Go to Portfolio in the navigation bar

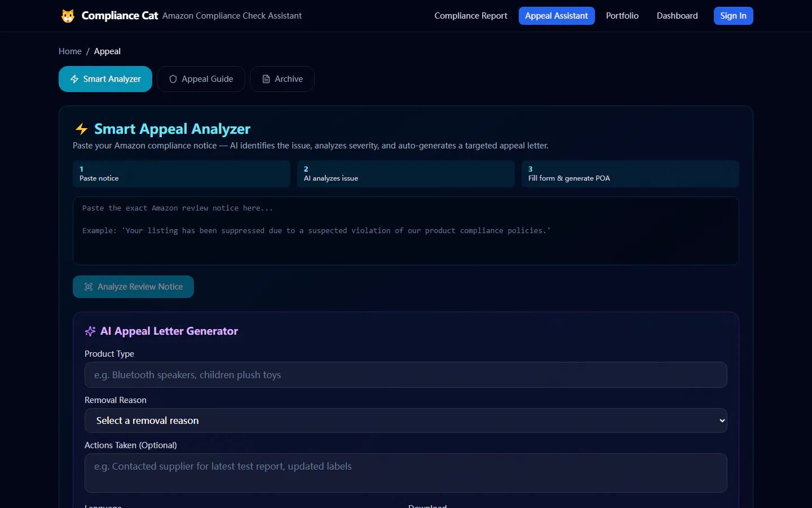click(623, 16)
